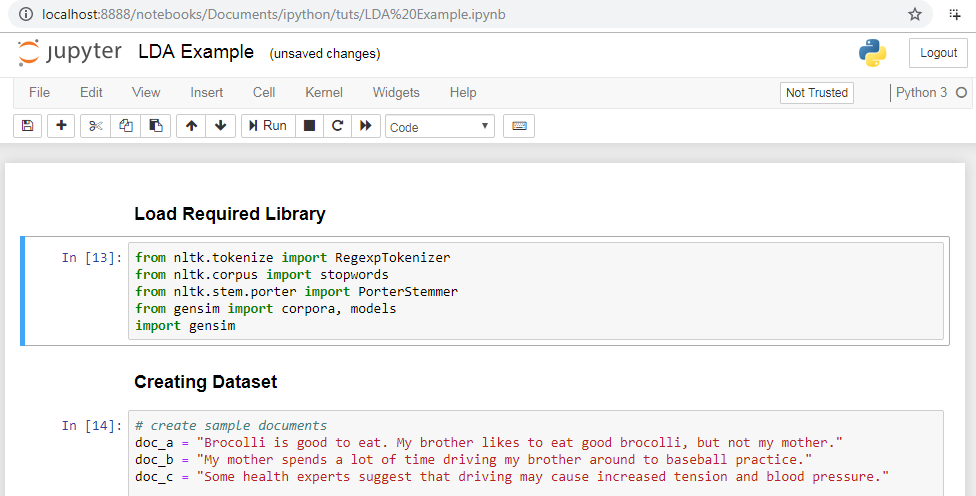The width and height of the screenshot is (976, 496).
Task: Open the Cell menu
Action: (x=264, y=92)
